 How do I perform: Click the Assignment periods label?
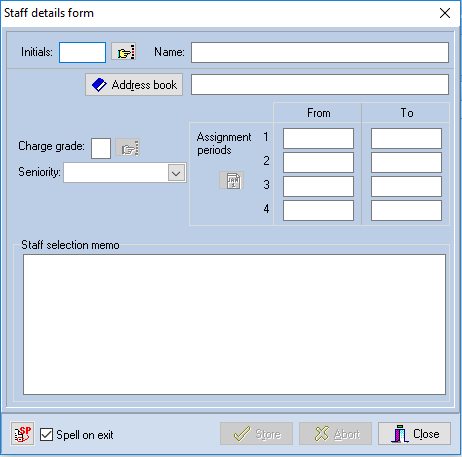224,143
